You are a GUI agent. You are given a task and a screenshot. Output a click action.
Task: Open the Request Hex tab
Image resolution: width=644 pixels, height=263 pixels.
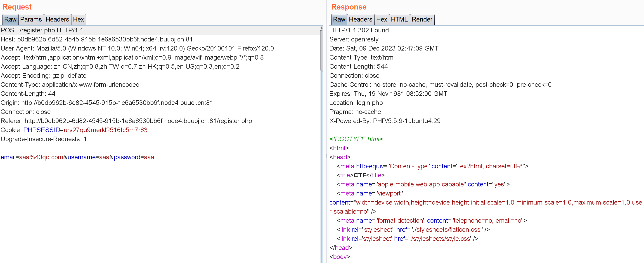pos(78,19)
